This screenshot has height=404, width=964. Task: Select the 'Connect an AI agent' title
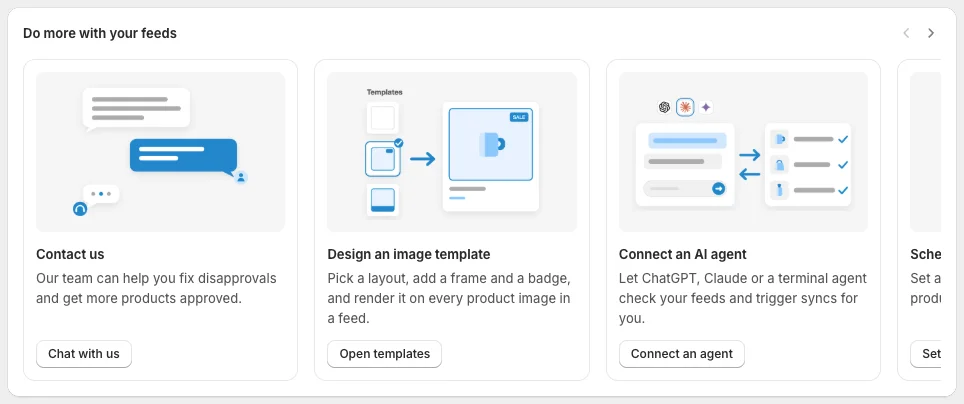(x=682, y=254)
